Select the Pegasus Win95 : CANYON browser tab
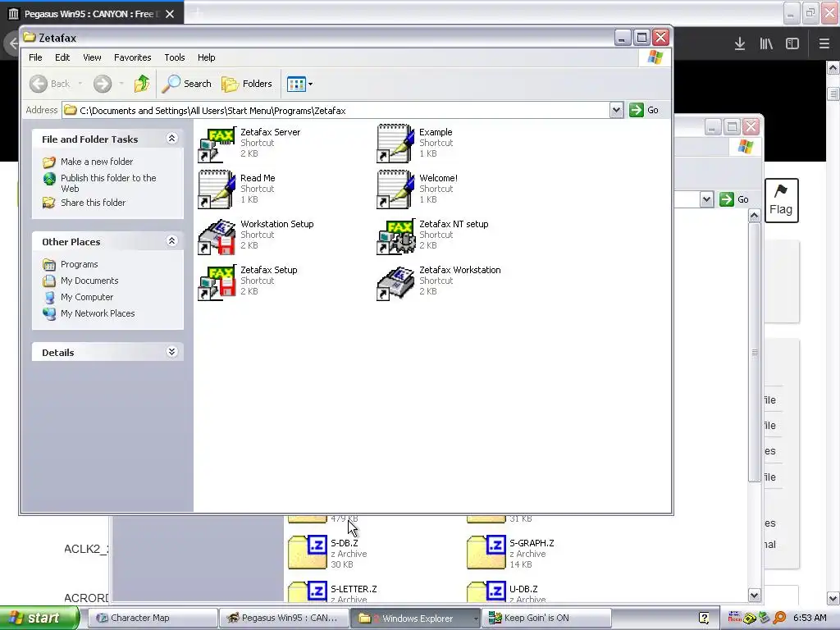840x630 pixels. tap(92, 13)
